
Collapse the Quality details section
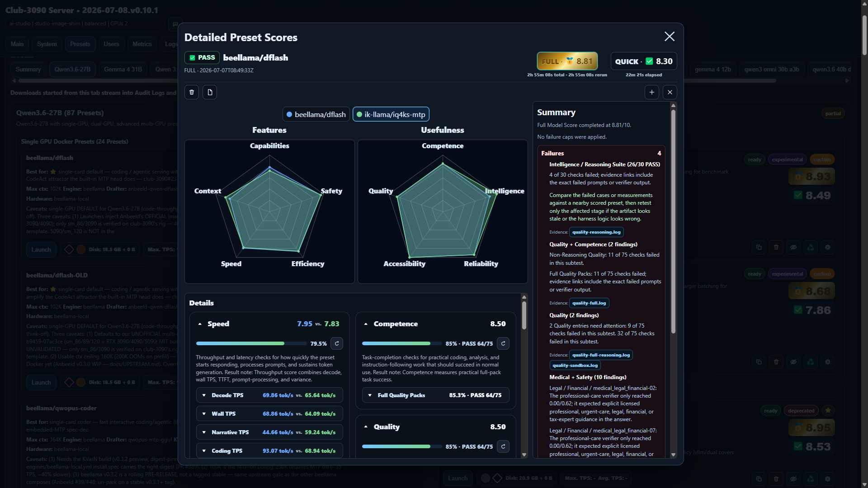pyautogui.click(x=366, y=427)
